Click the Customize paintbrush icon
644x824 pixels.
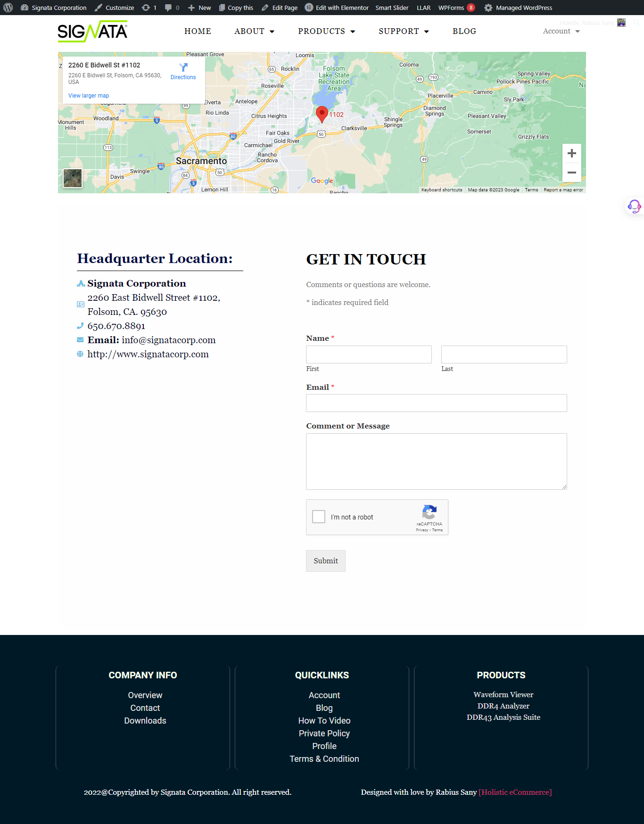98,8
